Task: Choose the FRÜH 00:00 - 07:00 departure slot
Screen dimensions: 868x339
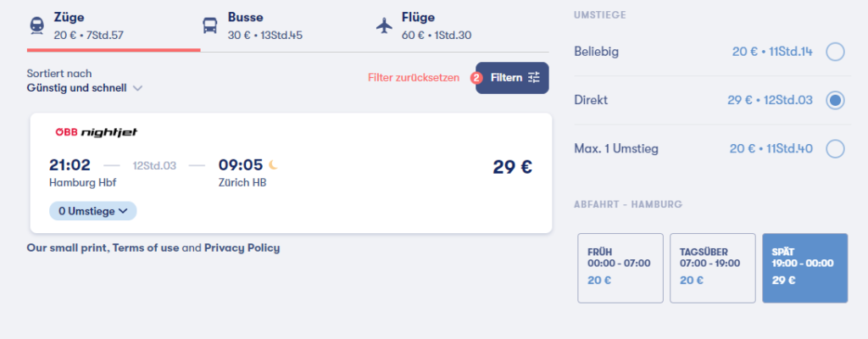Action: 620,268
